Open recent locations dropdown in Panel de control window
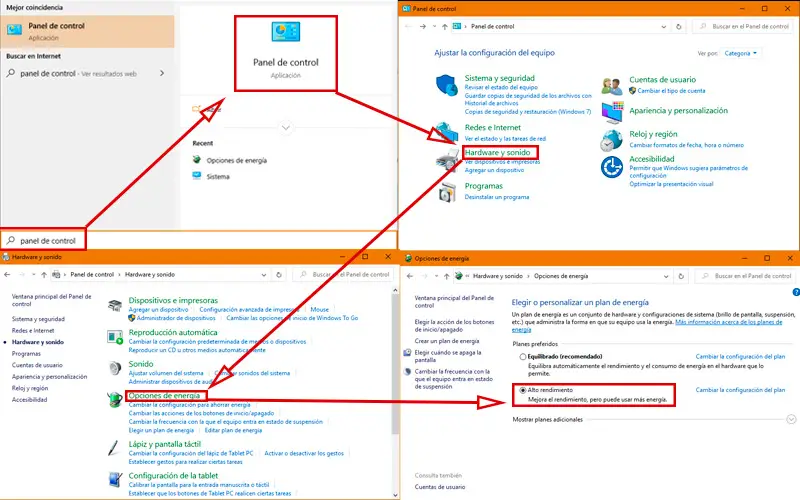This screenshot has width=800, height=500. click(x=434, y=27)
